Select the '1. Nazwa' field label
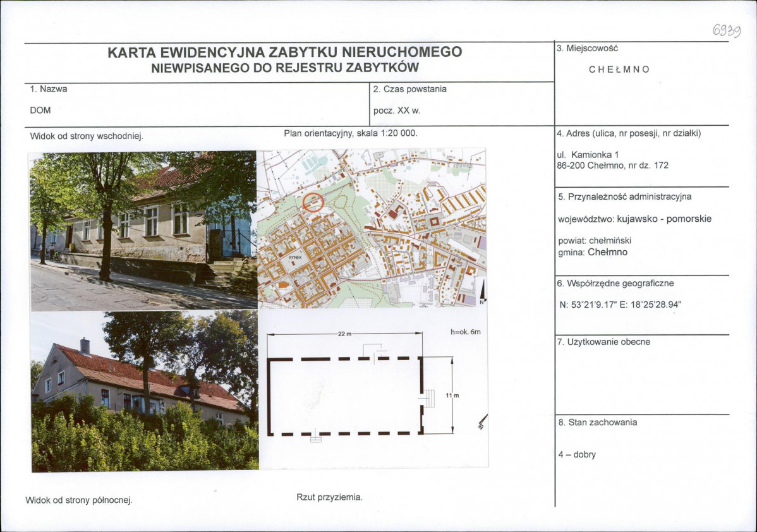Screen dimensions: 757x532 point(49,89)
